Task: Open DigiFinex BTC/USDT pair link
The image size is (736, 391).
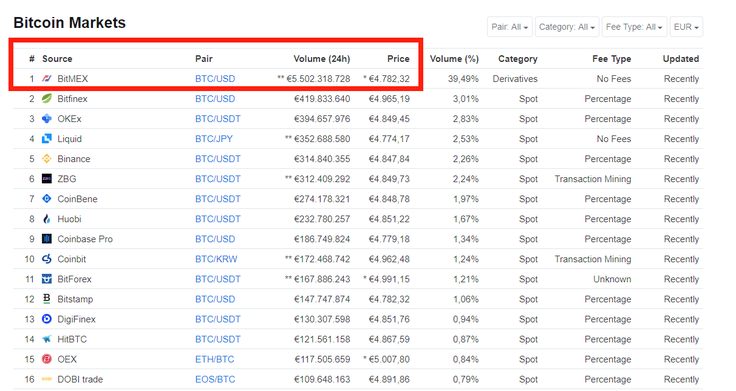Action: pyautogui.click(x=218, y=319)
